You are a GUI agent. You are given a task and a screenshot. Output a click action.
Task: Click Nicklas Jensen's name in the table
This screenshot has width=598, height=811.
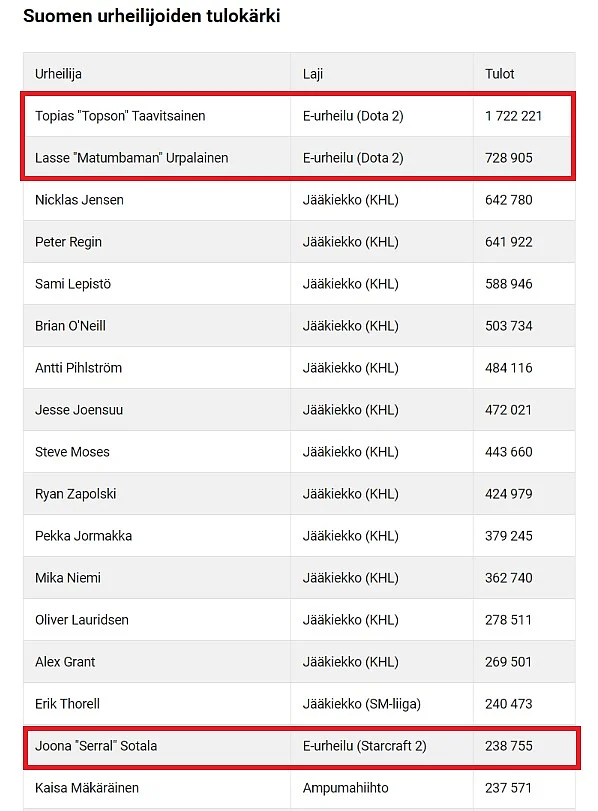[x=79, y=200]
